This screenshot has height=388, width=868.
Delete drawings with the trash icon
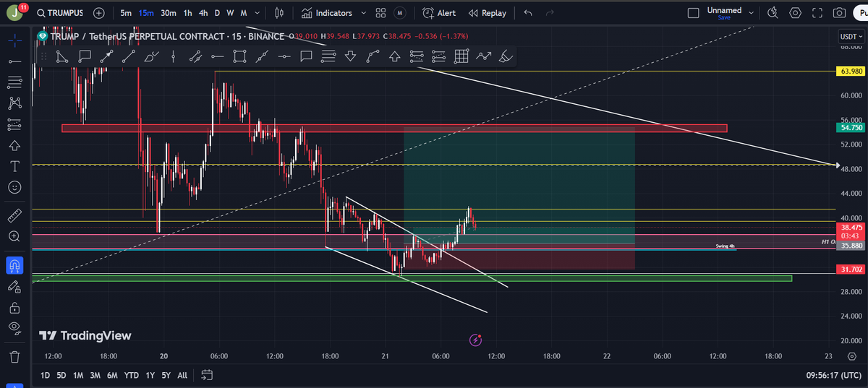(x=15, y=356)
